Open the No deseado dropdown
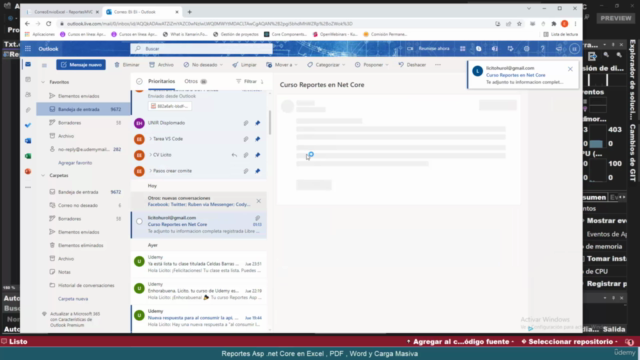The width and height of the screenshot is (640, 360). click(x=221, y=65)
